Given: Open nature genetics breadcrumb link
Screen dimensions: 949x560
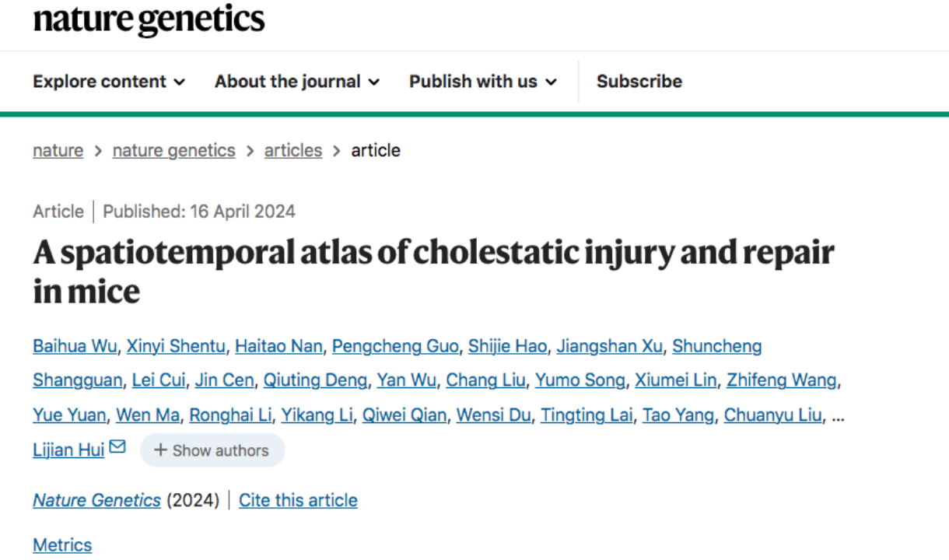Looking at the screenshot, I should [173, 150].
